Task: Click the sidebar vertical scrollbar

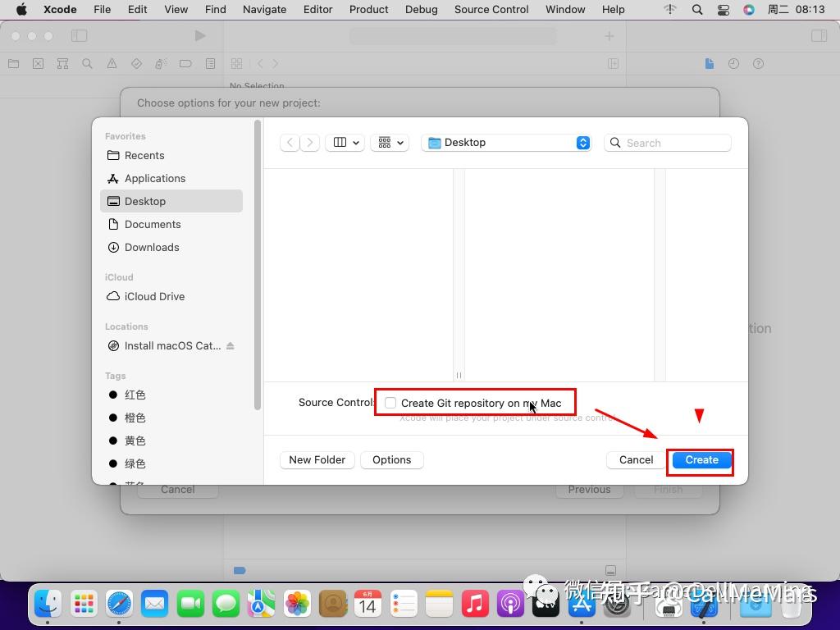Action: click(258, 265)
